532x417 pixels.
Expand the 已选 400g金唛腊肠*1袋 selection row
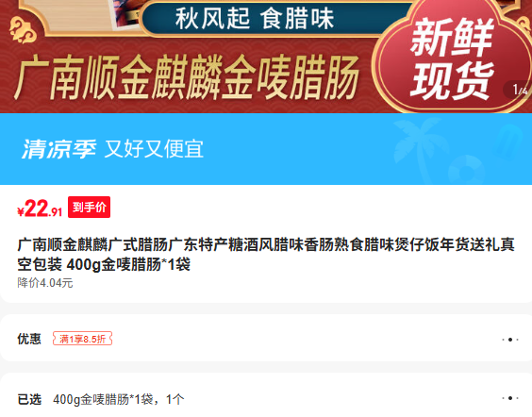(x=266, y=399)
